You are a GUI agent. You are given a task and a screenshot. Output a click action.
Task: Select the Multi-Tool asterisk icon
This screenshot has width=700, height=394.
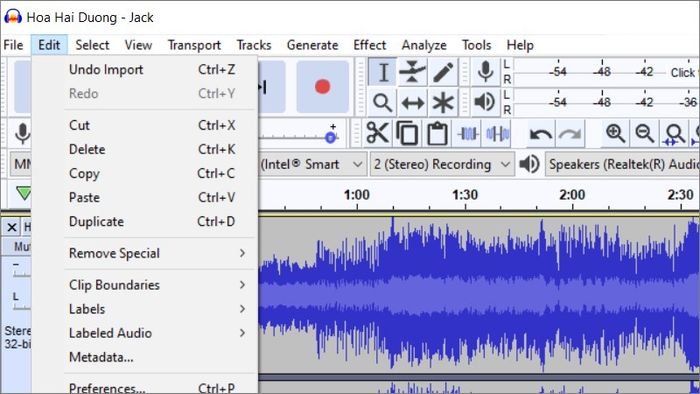tap(443, 103)
